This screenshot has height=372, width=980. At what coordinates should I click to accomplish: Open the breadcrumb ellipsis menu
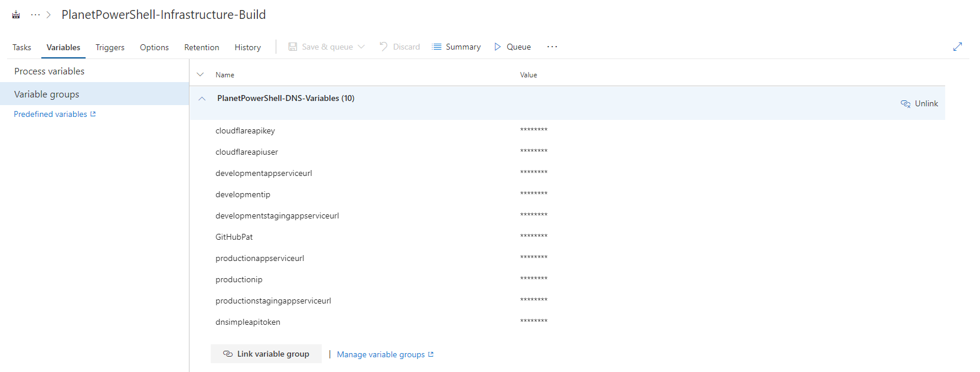[x=35, y=15]
